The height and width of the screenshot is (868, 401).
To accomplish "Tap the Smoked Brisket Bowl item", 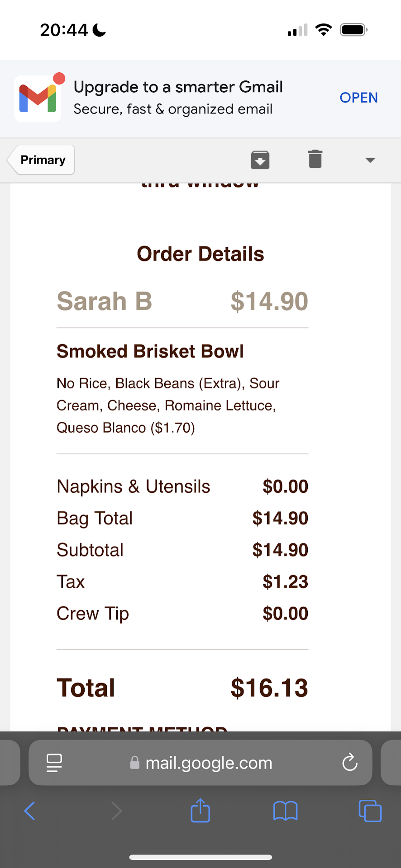I will tap(150, 351).
